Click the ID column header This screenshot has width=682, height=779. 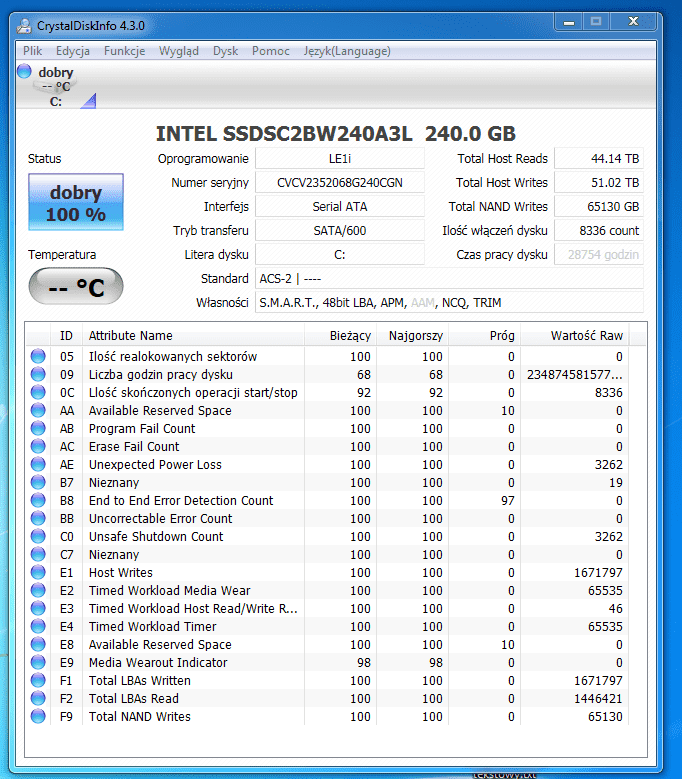pyautogui.click(x=66, y=336)
